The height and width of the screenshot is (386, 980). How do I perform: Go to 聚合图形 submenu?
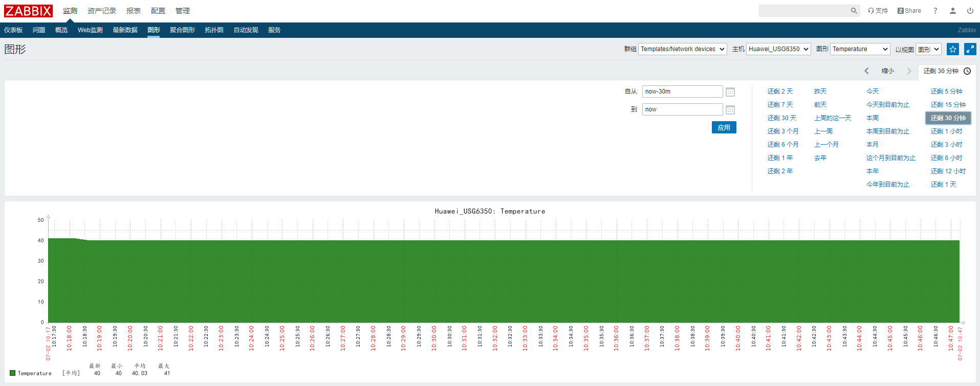[x=183, y=30]
